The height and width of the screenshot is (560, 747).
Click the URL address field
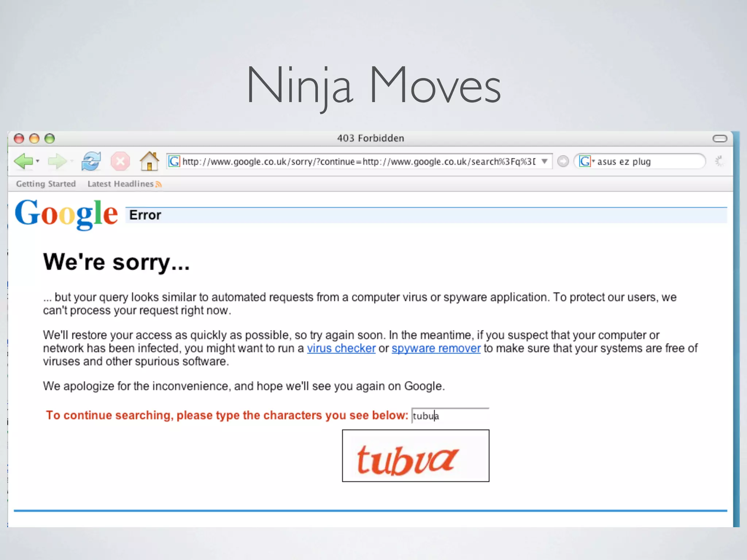tap(359, 161)
